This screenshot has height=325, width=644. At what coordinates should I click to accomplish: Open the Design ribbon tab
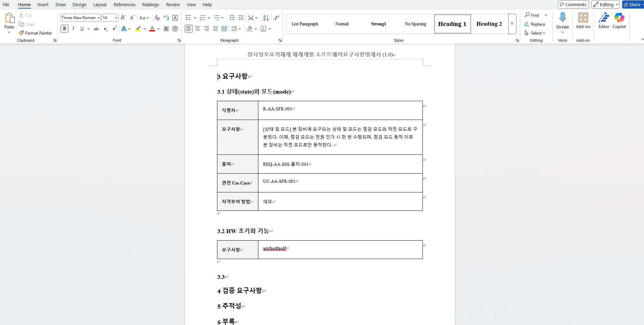pyautogui.click(x=79, y=4)
